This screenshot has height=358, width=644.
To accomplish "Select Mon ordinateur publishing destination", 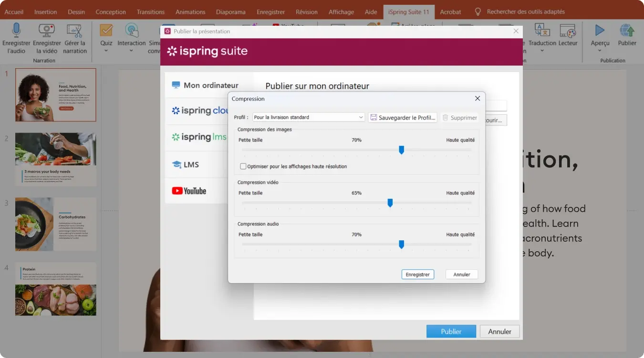I will [206, 85].
